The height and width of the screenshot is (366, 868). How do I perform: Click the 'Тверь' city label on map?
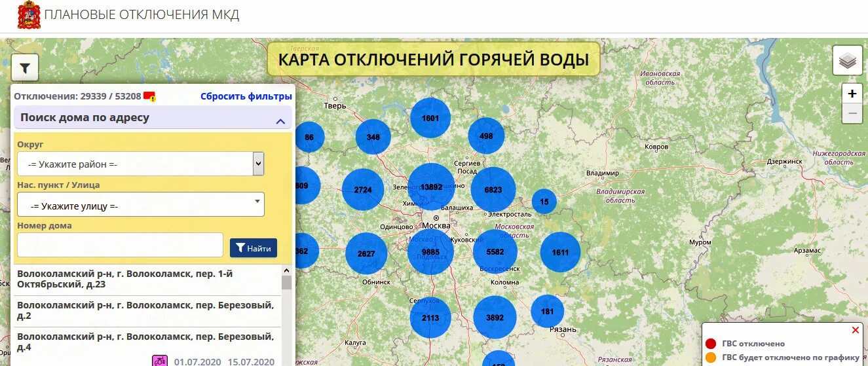[x=335, y=105]
